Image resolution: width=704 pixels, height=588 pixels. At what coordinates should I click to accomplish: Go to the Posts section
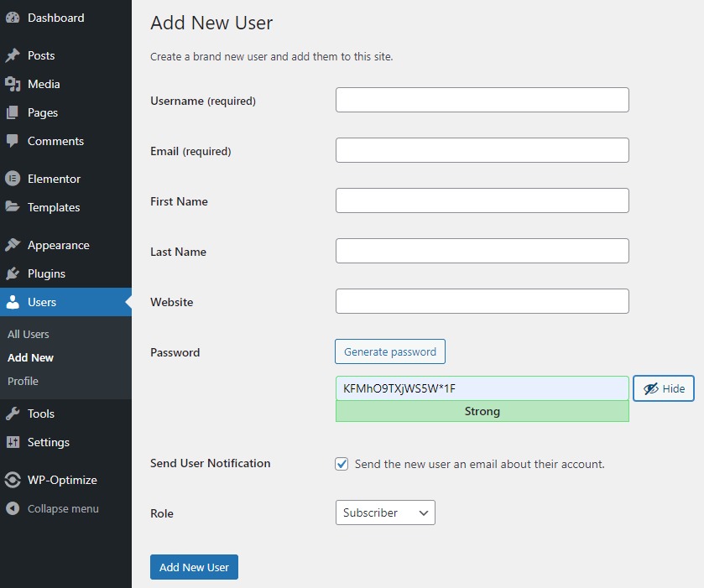pos(41,55)
